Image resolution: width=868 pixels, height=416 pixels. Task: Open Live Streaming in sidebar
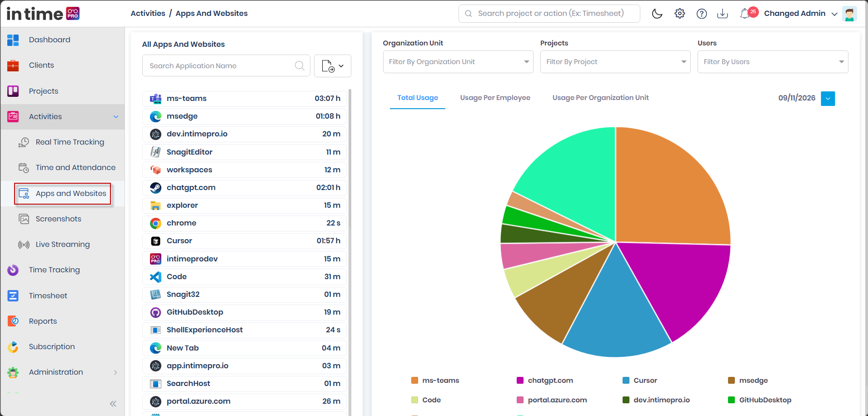[x=63, y=245]
